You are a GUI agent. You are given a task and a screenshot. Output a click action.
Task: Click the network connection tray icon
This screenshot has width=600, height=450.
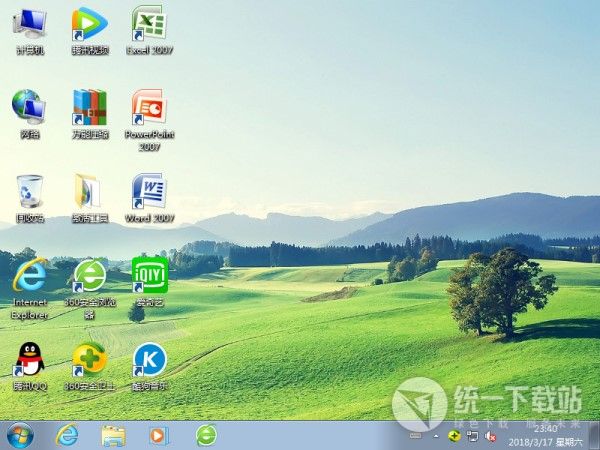pos(473,436)
